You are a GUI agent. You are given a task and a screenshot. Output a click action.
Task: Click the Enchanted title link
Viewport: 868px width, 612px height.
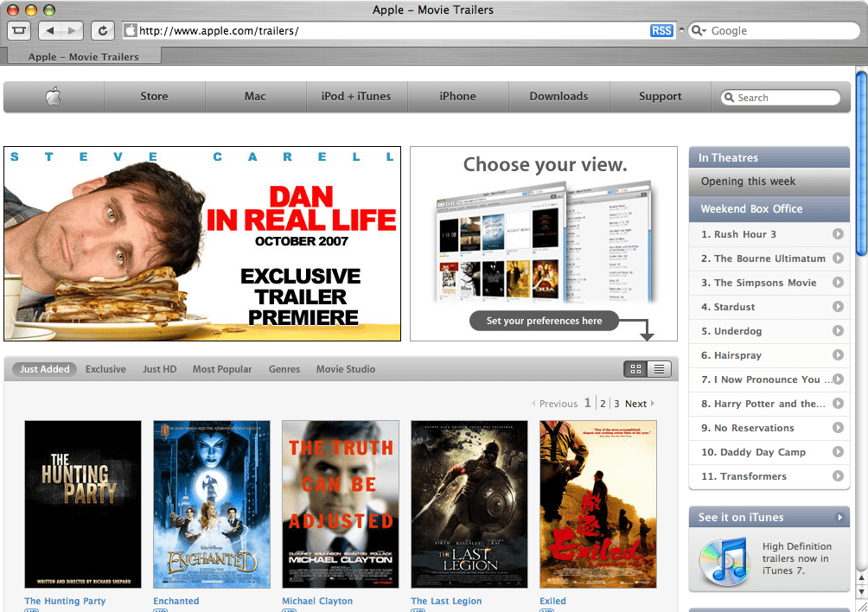[x=176, y=601]
